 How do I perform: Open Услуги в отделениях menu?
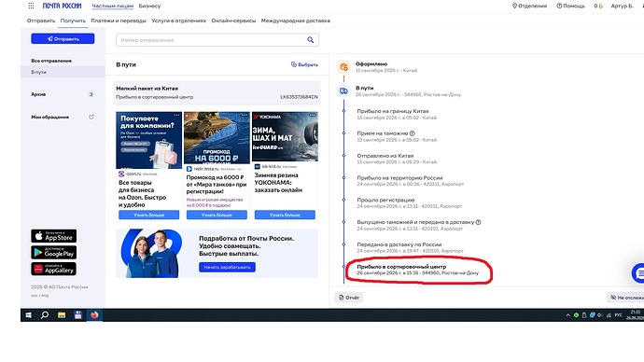178,21
